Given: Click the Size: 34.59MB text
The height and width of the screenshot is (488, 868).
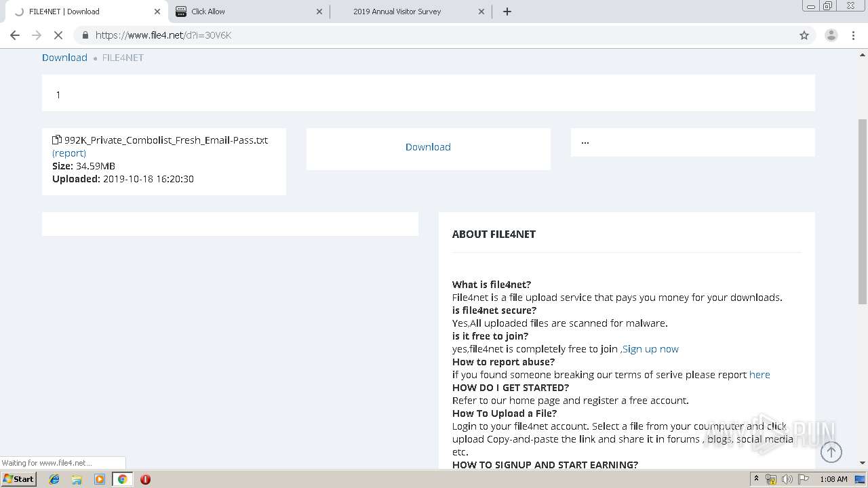Looking at the screenshot, I should [83, 166].
